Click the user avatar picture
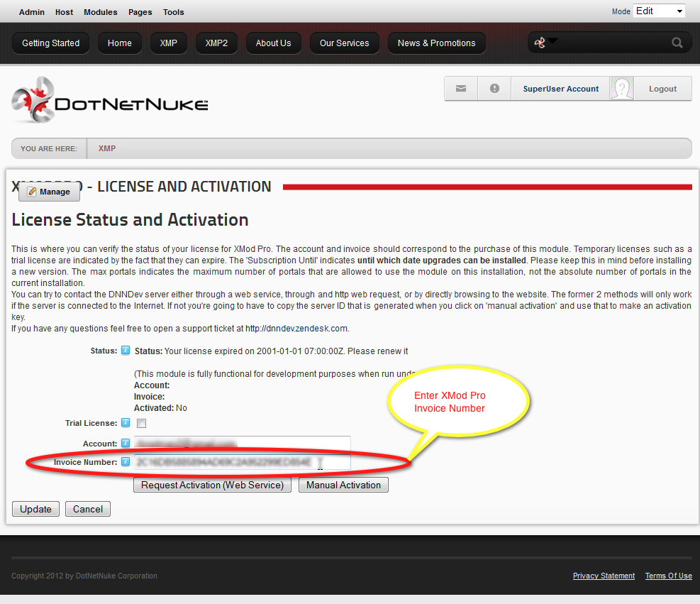The width and height of the screenshot is (700, 604). click(621, 89)
